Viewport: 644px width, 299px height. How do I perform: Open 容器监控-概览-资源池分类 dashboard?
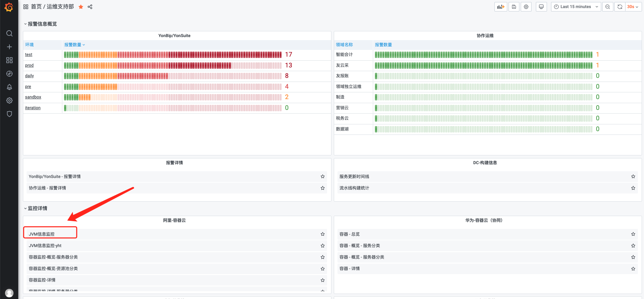tap(53, 269)
